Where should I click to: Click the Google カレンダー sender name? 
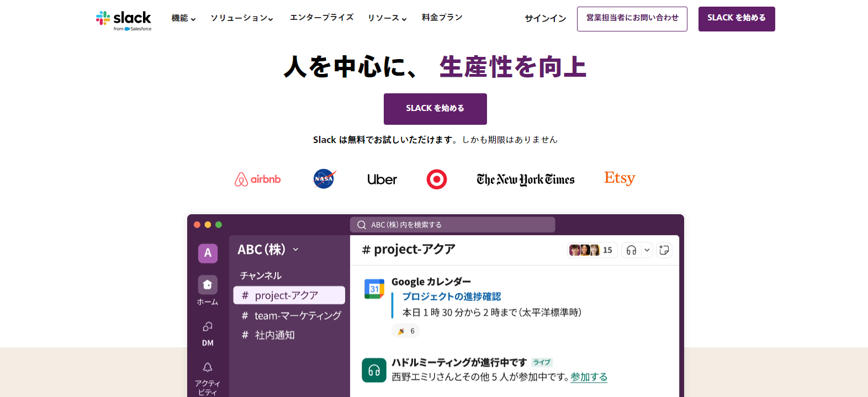431,282
